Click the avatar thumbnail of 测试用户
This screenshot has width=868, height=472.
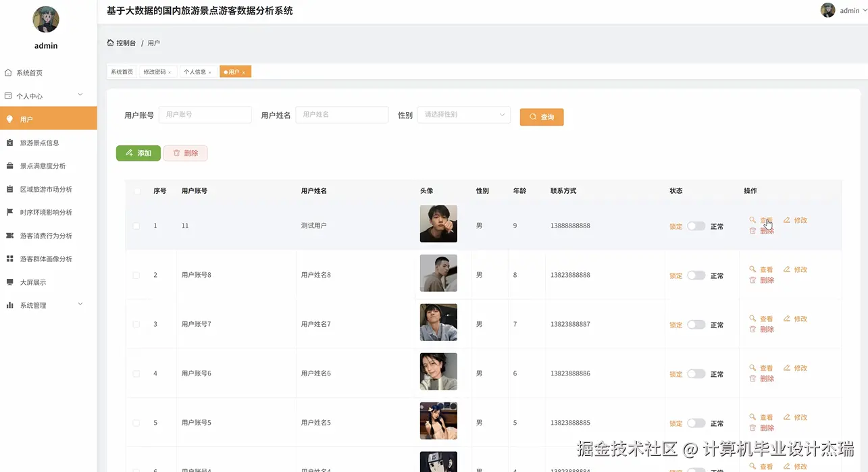(438, 224)
